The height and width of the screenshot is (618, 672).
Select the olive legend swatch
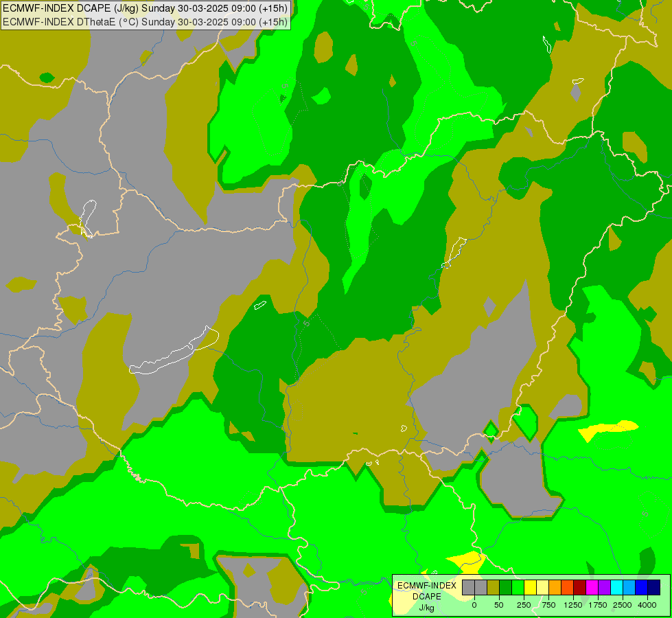pyautogui.click(x=494, y=587)
